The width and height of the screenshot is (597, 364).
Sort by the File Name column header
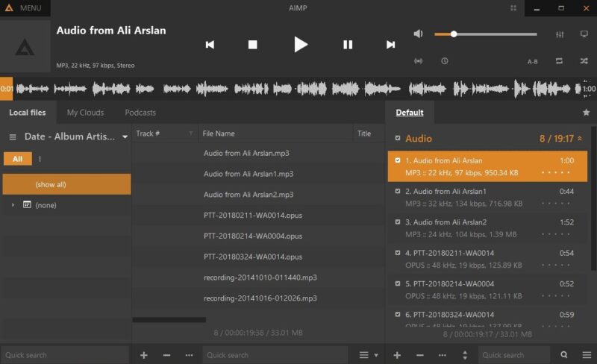tap(275, 134)
